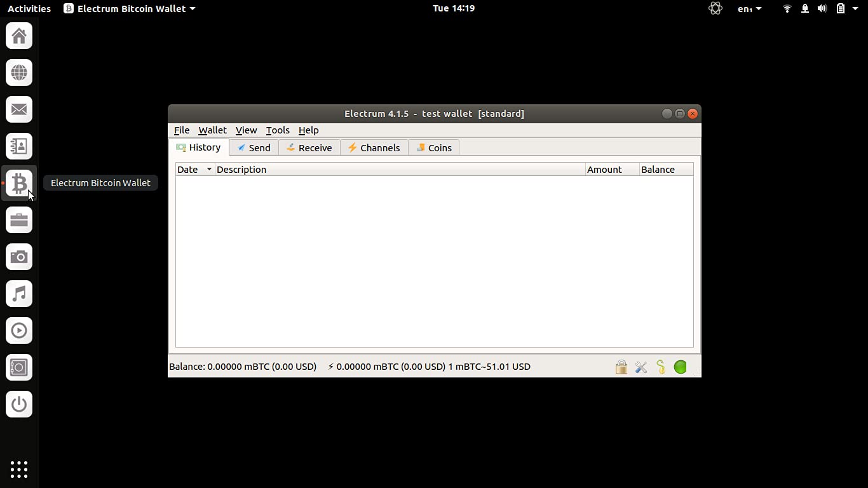
Task: Open network settings via the green status circle
Action: pyautogui.click(x=681, y=367)
